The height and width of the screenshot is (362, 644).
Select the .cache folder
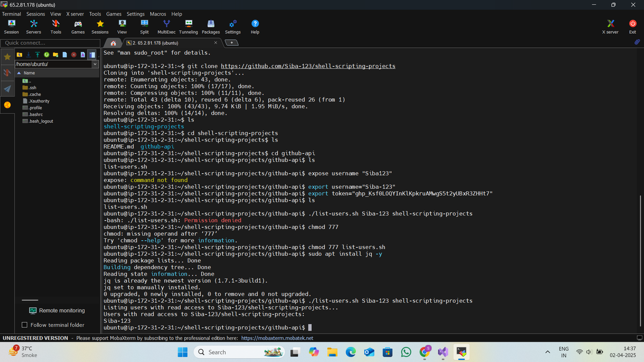pyautogui.click(x=31, y=94)
